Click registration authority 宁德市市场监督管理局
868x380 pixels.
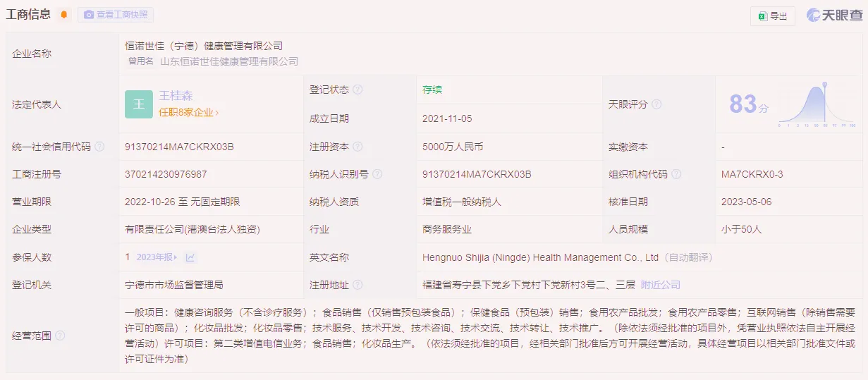174,285
